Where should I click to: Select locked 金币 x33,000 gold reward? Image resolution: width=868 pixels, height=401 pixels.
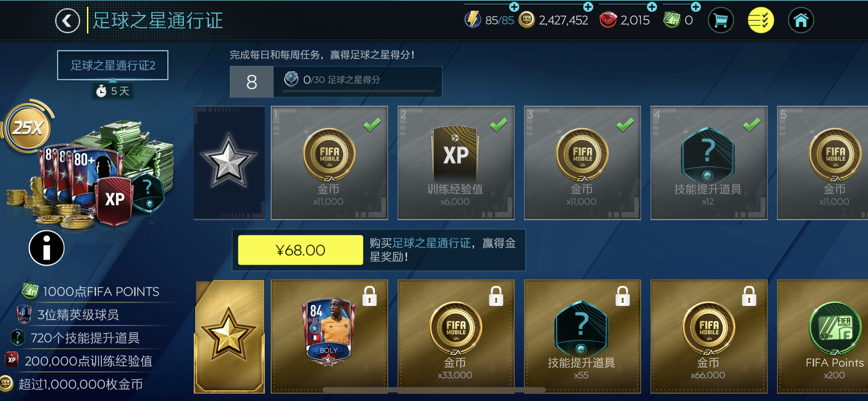click(x=456, y=336)
